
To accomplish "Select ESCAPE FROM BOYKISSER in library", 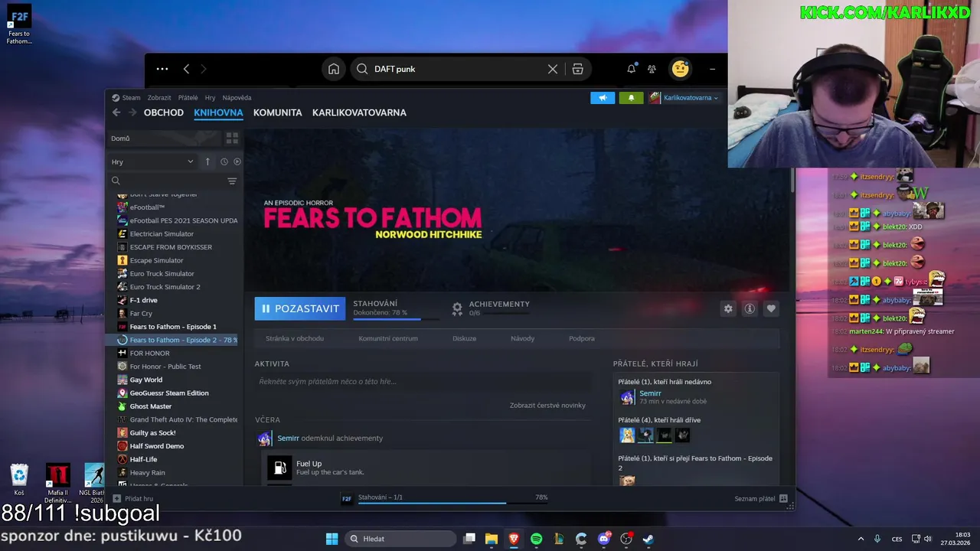I will point(171,247).
